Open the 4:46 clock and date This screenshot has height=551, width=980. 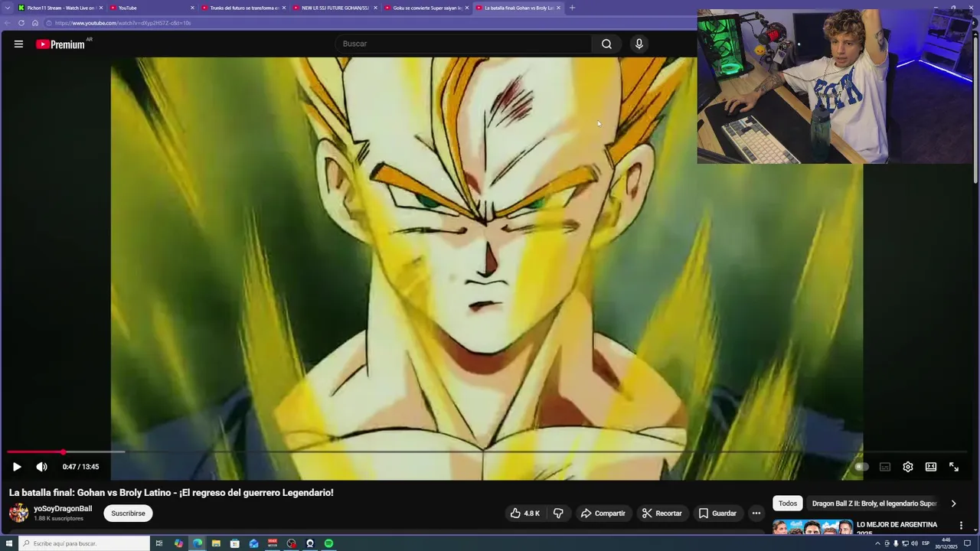click(x=946, y=543)
